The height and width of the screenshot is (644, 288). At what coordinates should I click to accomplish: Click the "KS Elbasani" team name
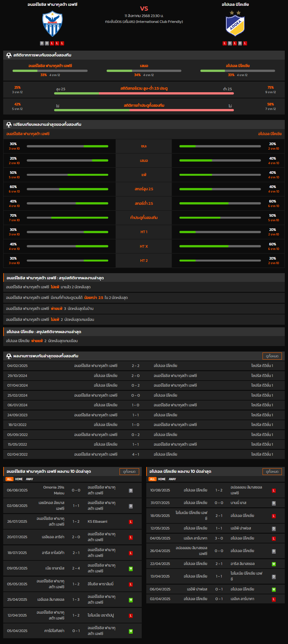[98, 521]
